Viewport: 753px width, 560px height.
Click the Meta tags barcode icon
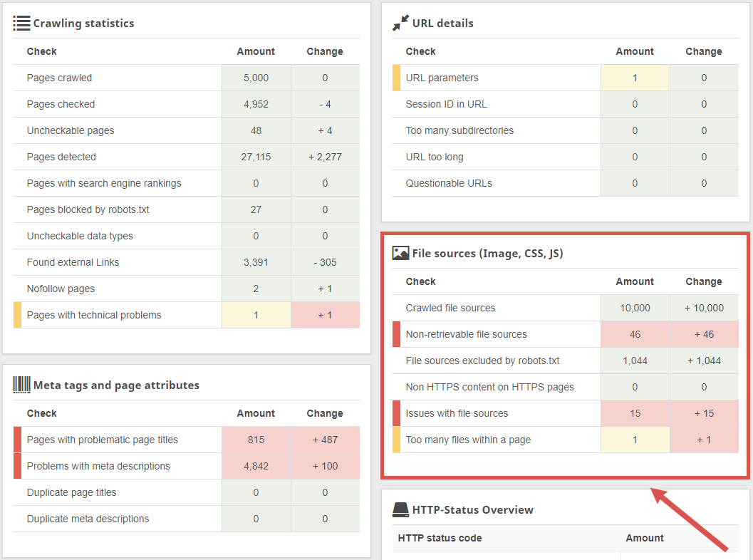[x=21, y=385]
